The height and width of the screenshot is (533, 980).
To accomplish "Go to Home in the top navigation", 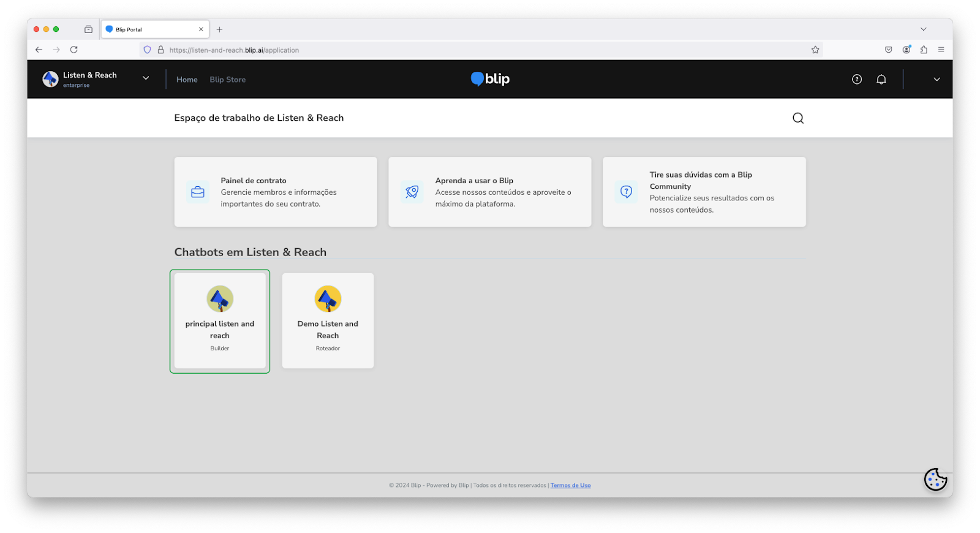I will [x=187, y=80].
